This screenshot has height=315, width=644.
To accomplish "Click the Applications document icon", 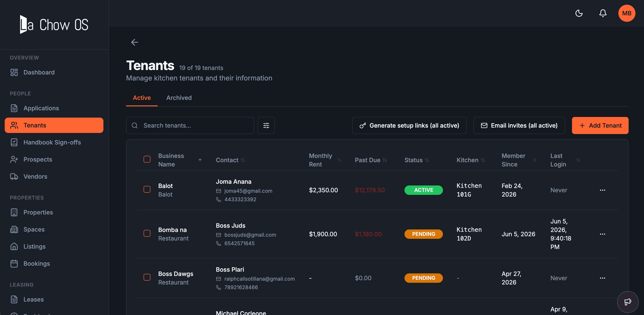I will click(x=14, y=108).
